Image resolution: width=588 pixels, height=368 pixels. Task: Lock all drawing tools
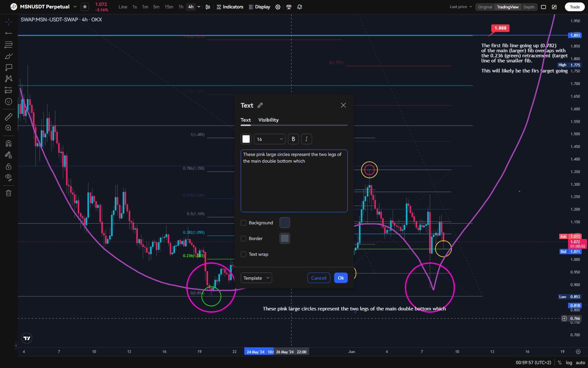[9, 166]
